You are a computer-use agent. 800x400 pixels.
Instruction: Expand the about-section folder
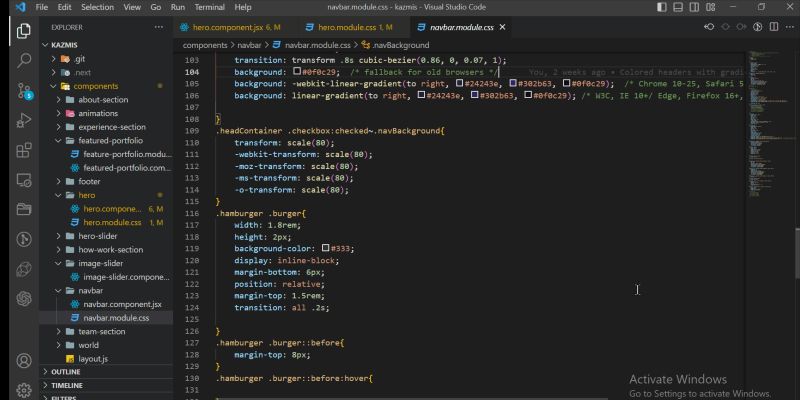106,99
